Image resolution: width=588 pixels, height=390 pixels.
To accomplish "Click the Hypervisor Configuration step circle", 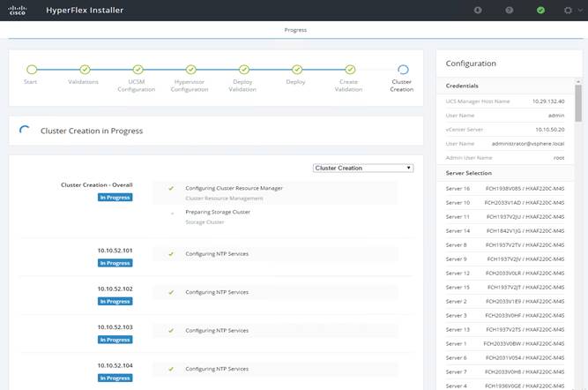I will (x=191, y=70).
